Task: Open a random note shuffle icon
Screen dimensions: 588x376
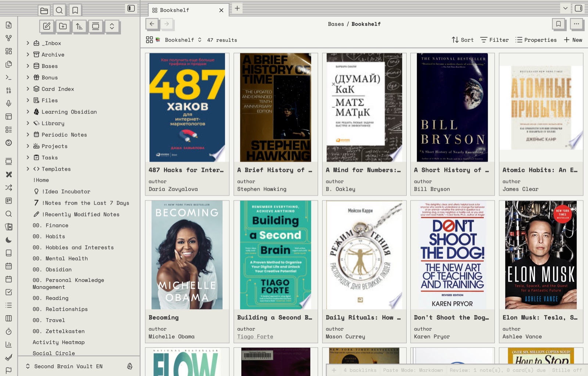Action: (9, 188)
